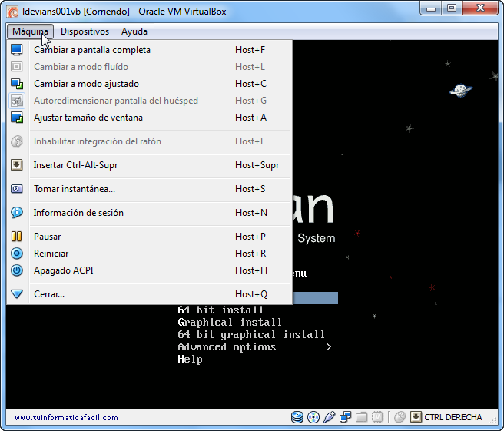The height and width of the screenshot is (431, 504).
Task: Choose Ajustar tamaño de ventana
Action: coord(150,118)
